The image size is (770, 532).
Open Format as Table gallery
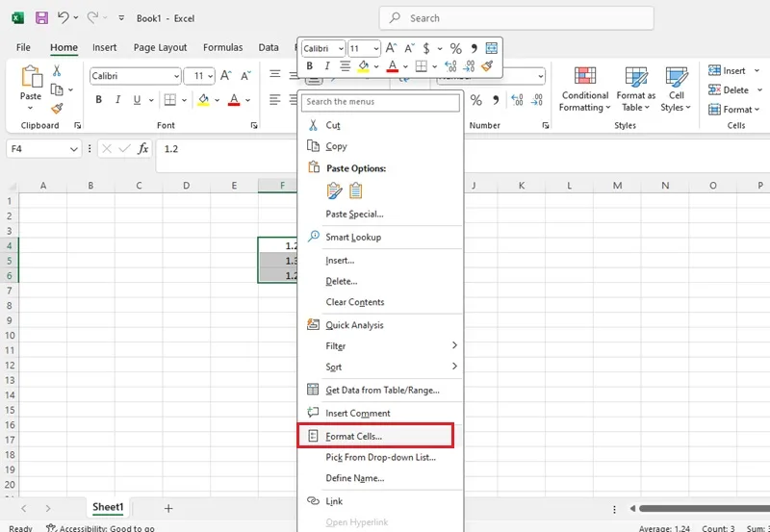pyautogui.click(x=636, y=89)
